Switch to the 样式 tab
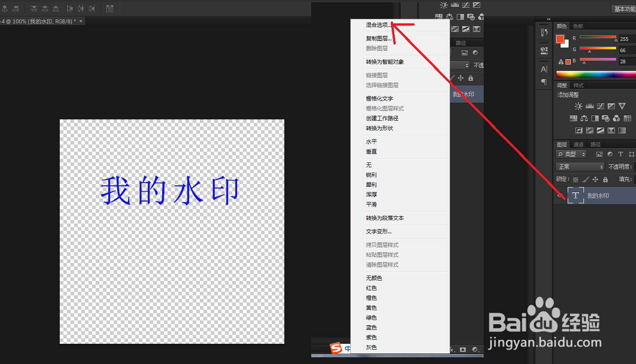This screenshot has height=364, width=636. click(579, 85)
